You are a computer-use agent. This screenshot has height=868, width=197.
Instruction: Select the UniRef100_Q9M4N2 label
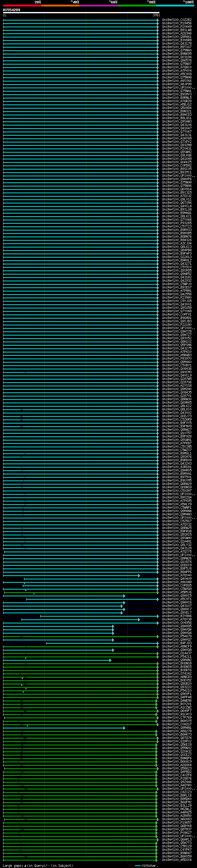[177, 660]
